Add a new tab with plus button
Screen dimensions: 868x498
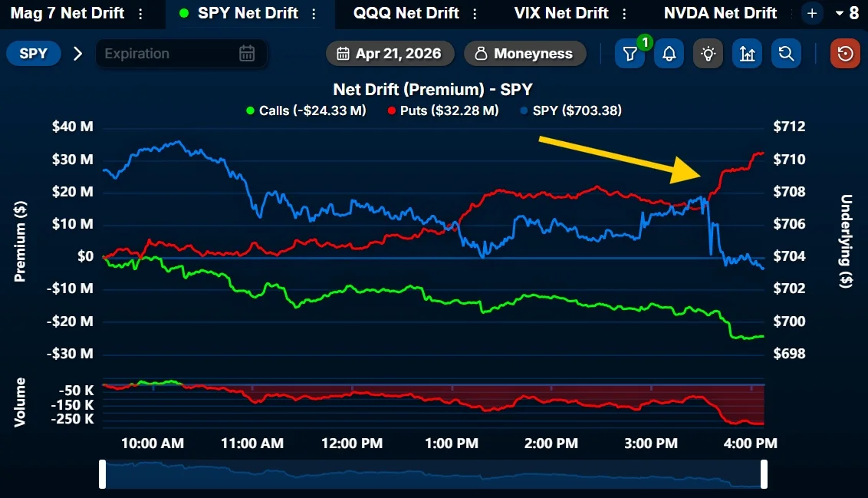812,13
